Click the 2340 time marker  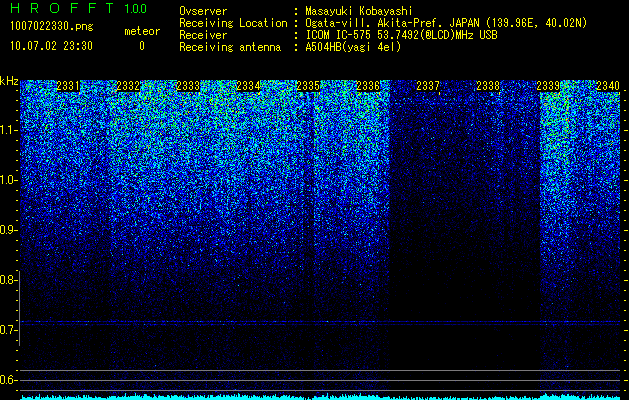pyautogui.click(x=608, y=86)
